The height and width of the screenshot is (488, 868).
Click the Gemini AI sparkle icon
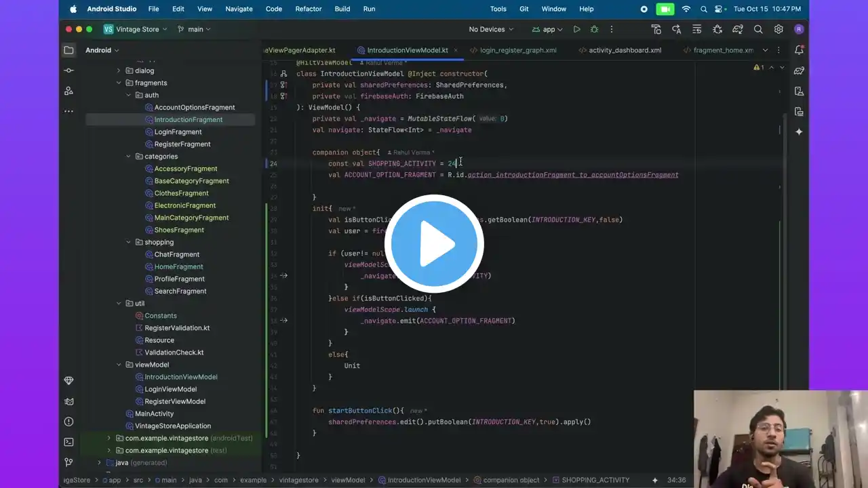click(x=799, y=131)
